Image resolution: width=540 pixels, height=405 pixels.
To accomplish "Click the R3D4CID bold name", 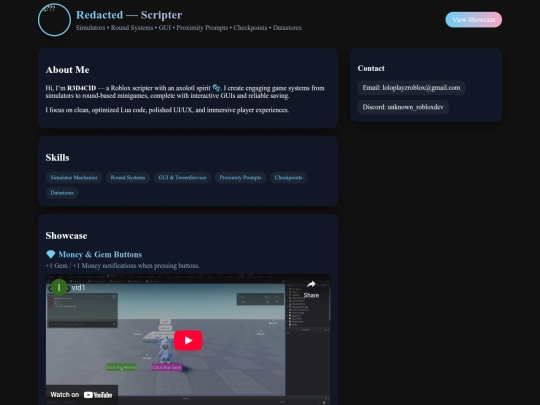I will pos(82,88).
